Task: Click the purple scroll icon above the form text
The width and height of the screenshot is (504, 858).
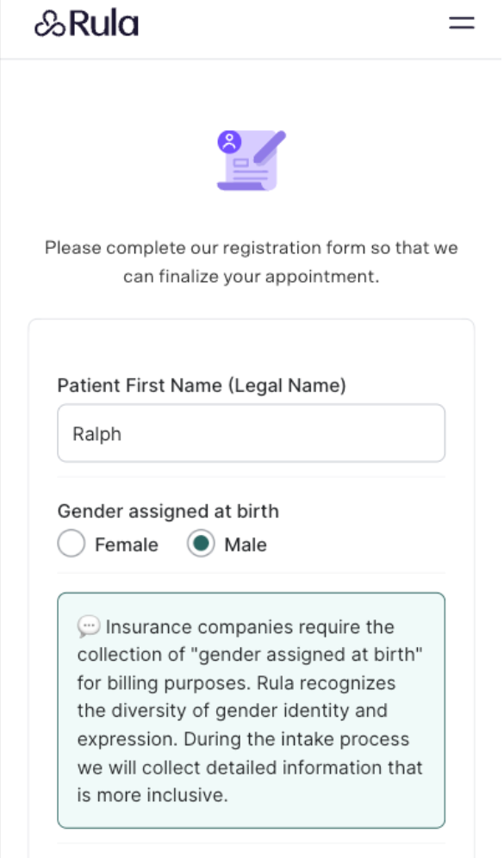Action: tap(250, 159)
